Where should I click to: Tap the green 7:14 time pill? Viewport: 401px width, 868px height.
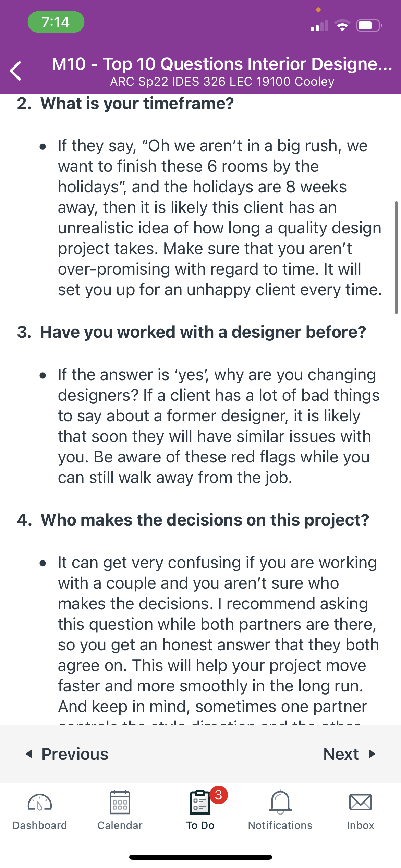tap(56, 22)
